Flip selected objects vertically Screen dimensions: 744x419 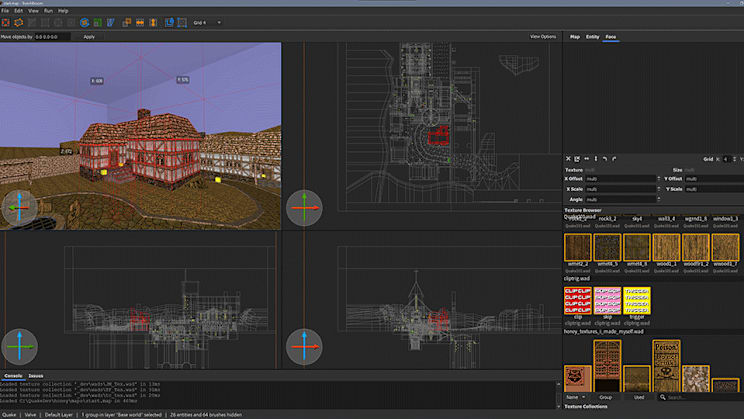coord(153,22)
